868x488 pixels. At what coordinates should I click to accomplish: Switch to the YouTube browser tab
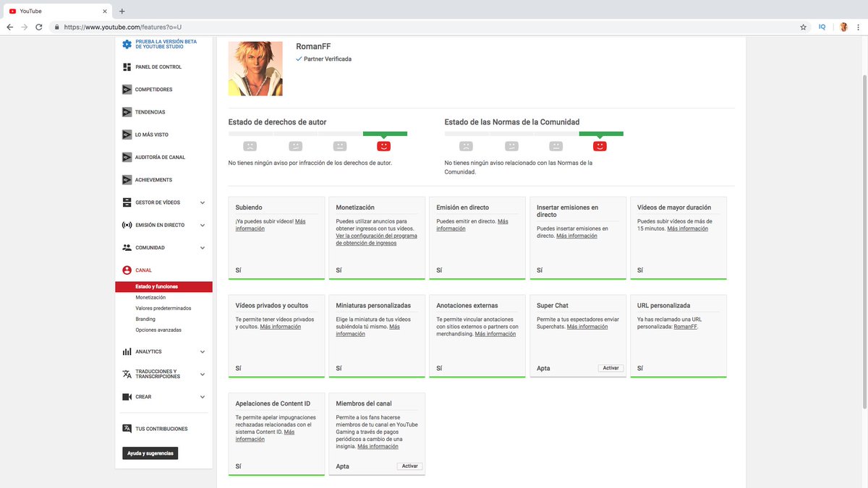click(56, 11)
